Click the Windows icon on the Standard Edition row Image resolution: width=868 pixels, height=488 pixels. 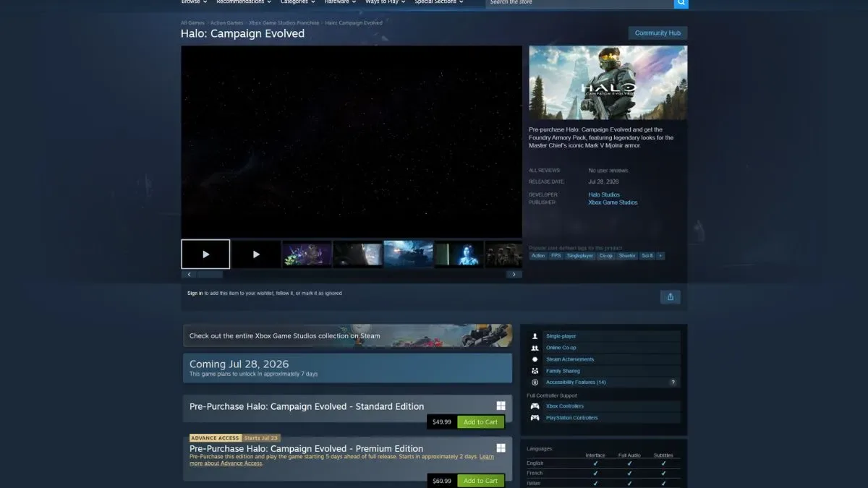tap(501, 406)
